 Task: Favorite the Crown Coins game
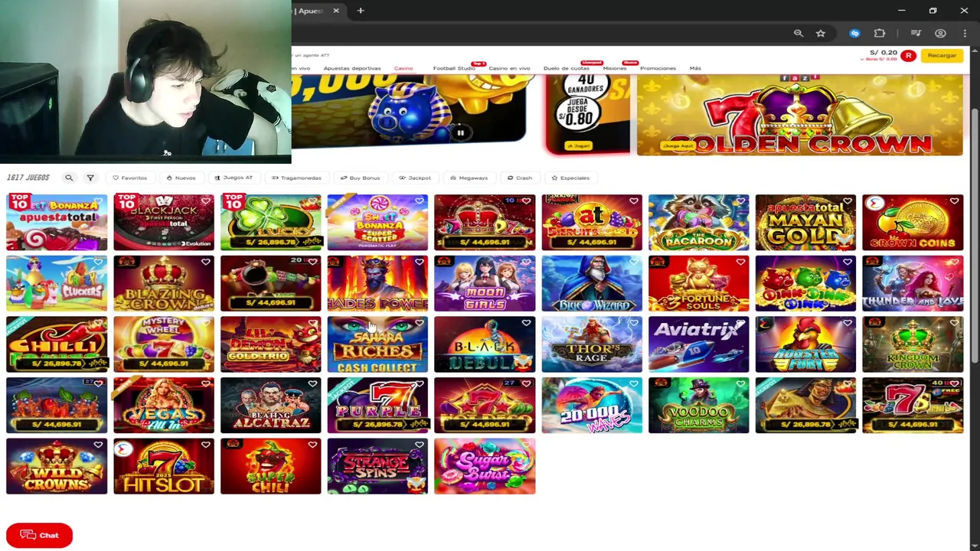pyautogui.click(x=954, y=201)
